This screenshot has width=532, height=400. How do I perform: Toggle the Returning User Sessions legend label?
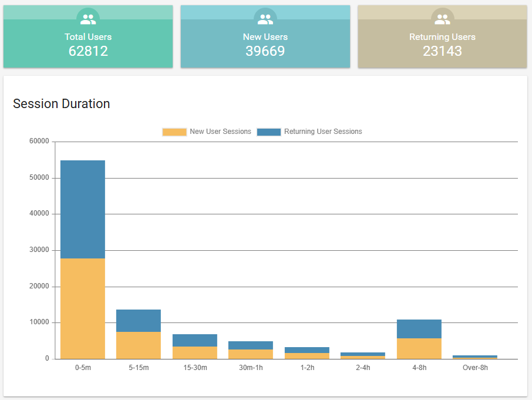323,132
